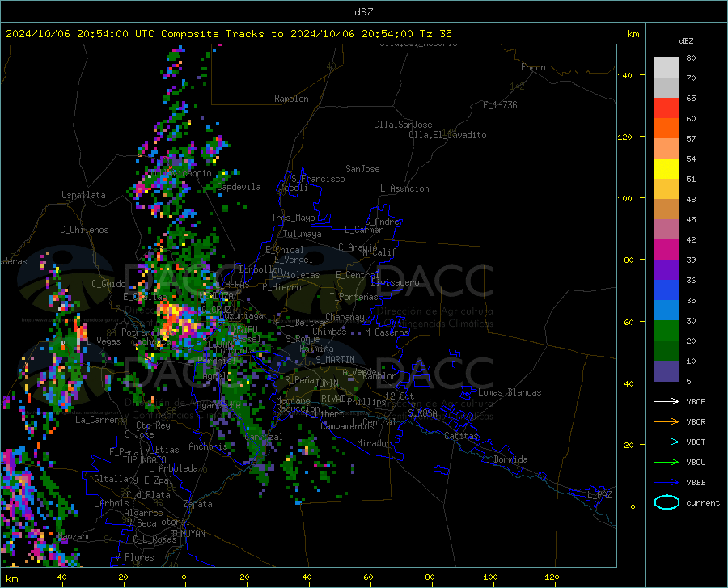Pick the bright green swatch between 30 and 20
The width and height of the screenshot is (728, 588).
tap(667, 331)
